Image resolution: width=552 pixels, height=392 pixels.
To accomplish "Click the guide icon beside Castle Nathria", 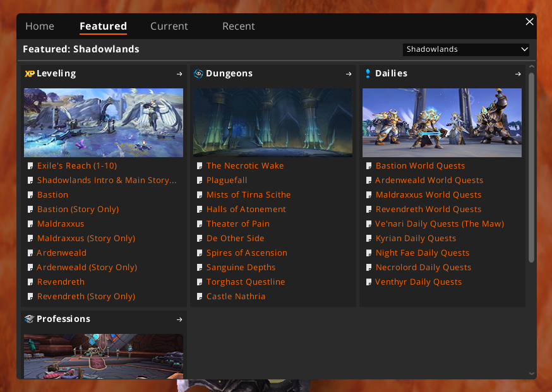I will pos(200,297).
